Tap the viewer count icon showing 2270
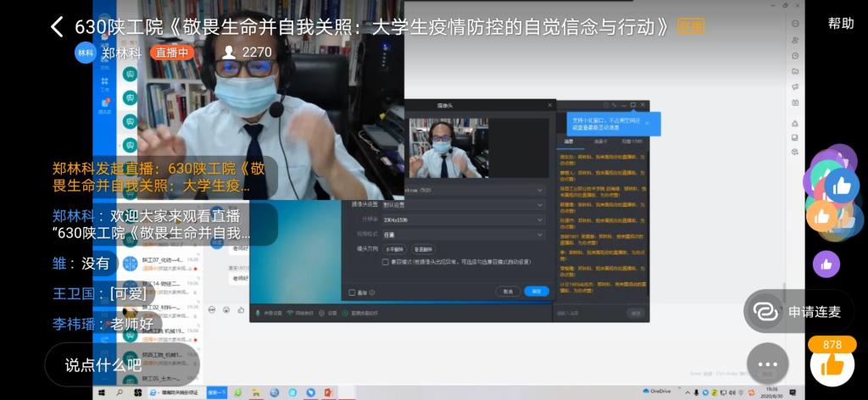Viewport: 868px width, 400px height. [229, 53]
